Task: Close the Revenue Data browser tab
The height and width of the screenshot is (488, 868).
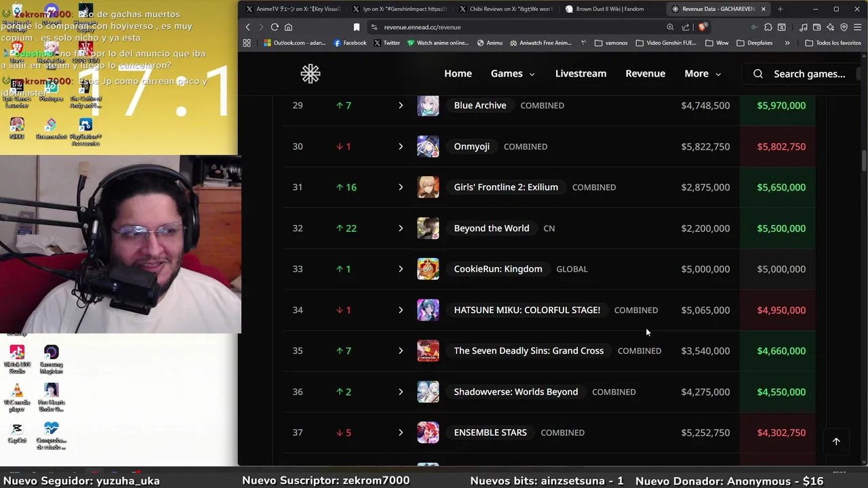Action: pyautogui.click(x=763, y=9)
